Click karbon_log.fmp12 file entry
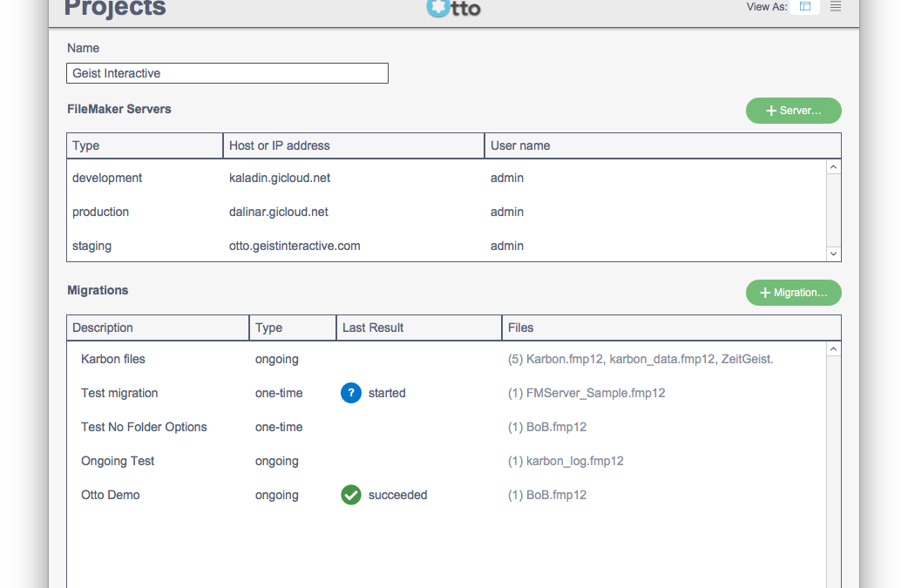 566,462
